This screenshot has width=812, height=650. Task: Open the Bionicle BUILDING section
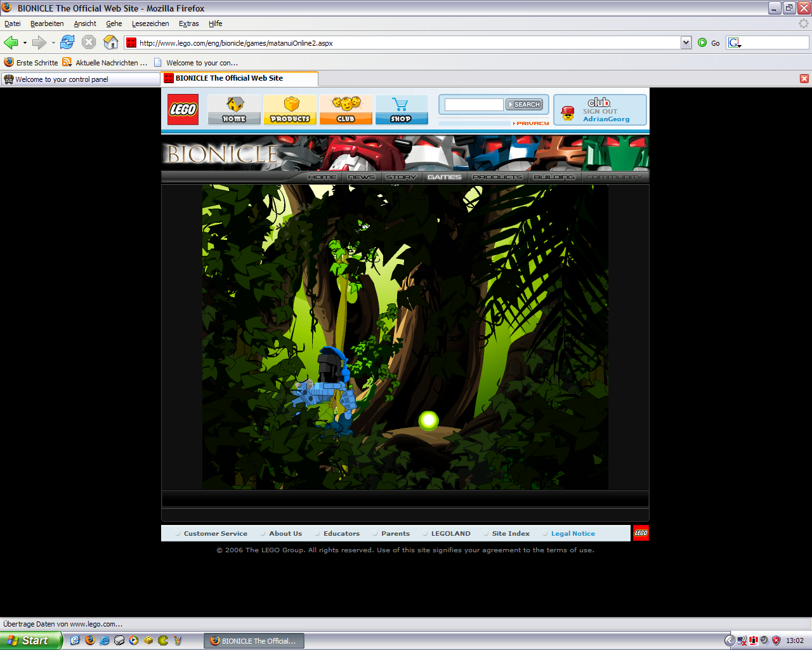(554, 177)
